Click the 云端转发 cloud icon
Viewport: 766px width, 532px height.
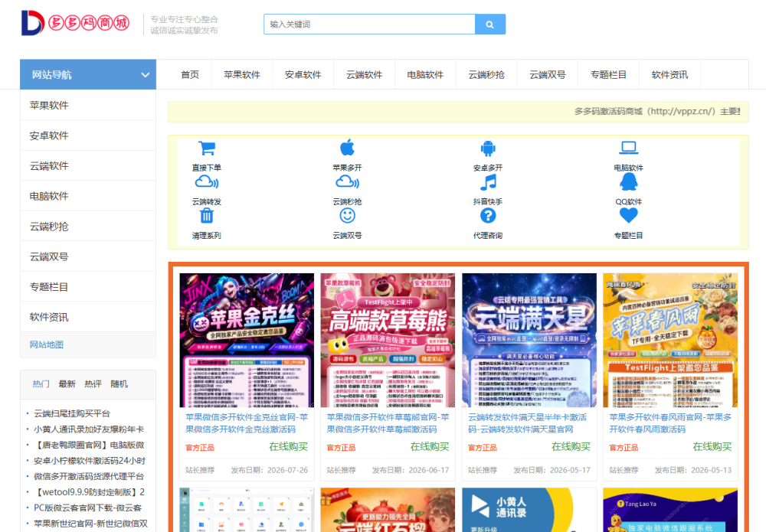click(x=207, y=182)
